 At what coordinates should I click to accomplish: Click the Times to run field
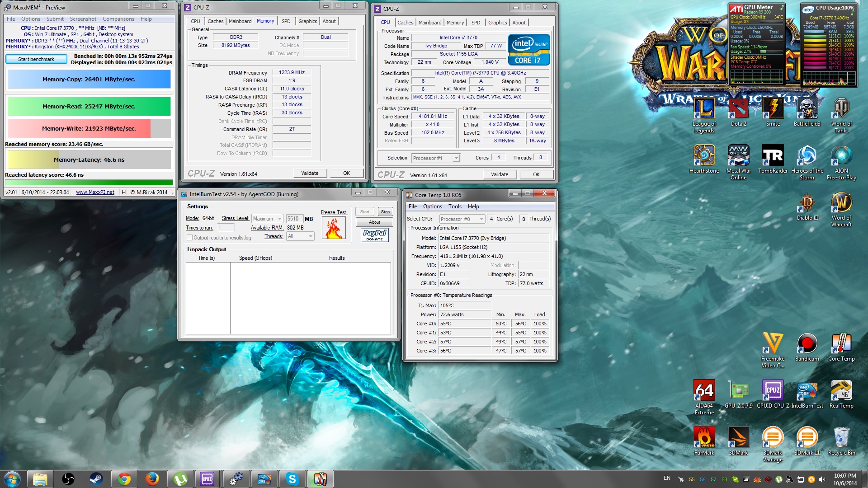[x=225, y=228]
